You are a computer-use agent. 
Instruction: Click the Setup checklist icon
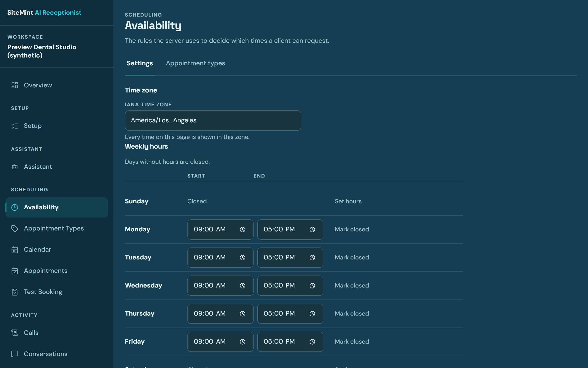(x=14, y=126)
